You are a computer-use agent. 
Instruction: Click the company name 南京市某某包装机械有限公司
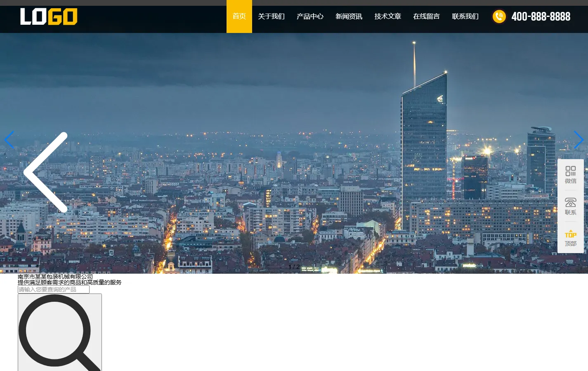click(x=55, y=277)
